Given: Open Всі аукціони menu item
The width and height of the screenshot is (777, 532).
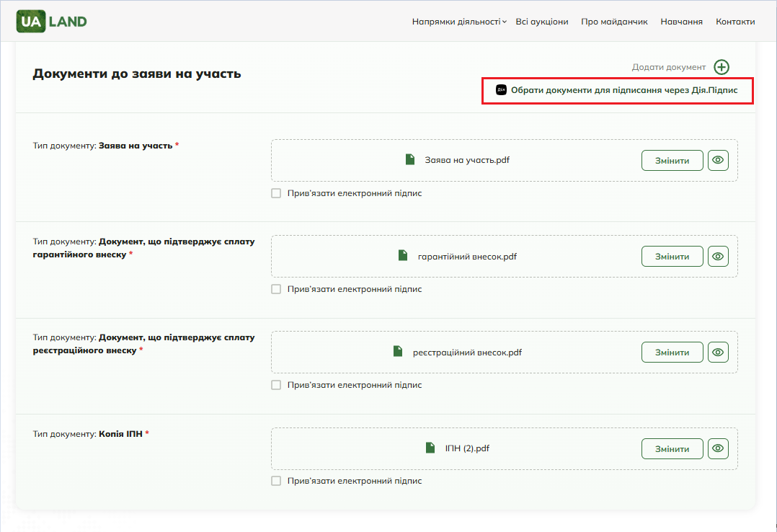Looking at the screenshot, I should pyautogui.click(x=541, y=22).
